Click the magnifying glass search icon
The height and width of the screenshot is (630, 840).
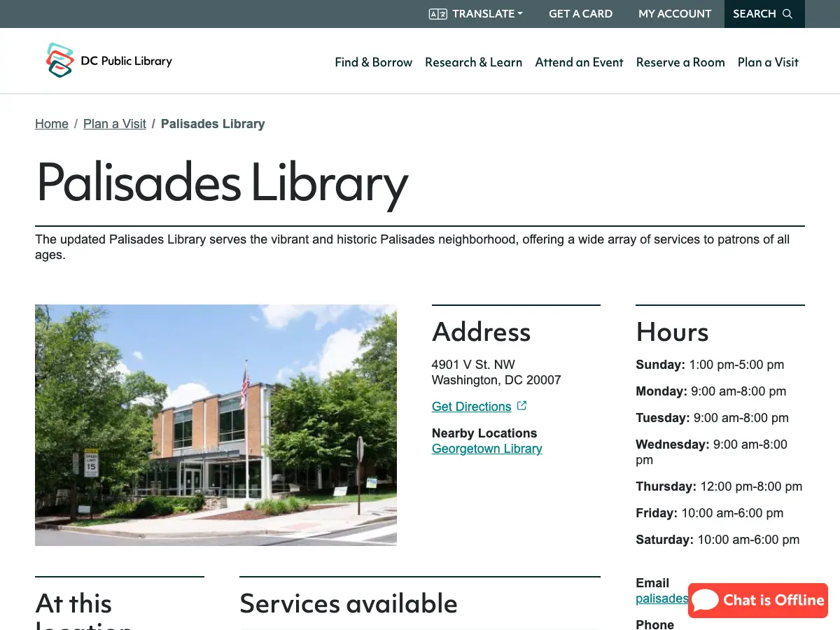(787, 14)
